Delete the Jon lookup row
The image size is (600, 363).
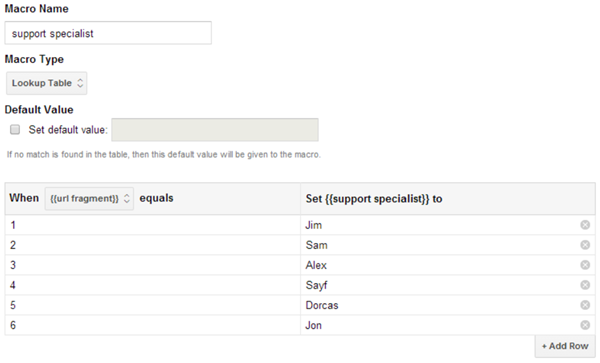pos(585,325)
